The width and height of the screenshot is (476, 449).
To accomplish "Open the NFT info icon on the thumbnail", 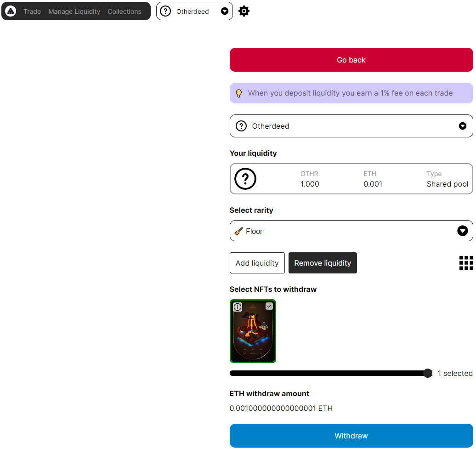I will click(238, 307).
